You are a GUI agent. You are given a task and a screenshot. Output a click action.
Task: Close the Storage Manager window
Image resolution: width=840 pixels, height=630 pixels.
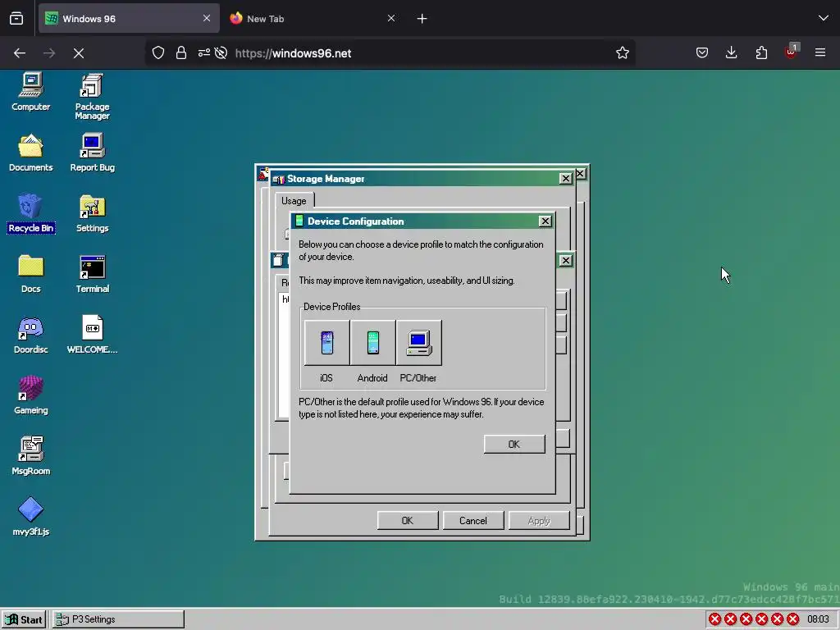click(x=565, y=179)
